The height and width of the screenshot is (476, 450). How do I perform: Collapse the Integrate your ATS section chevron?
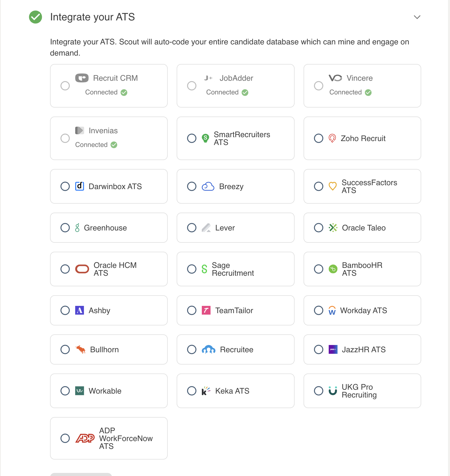(417, 17)
